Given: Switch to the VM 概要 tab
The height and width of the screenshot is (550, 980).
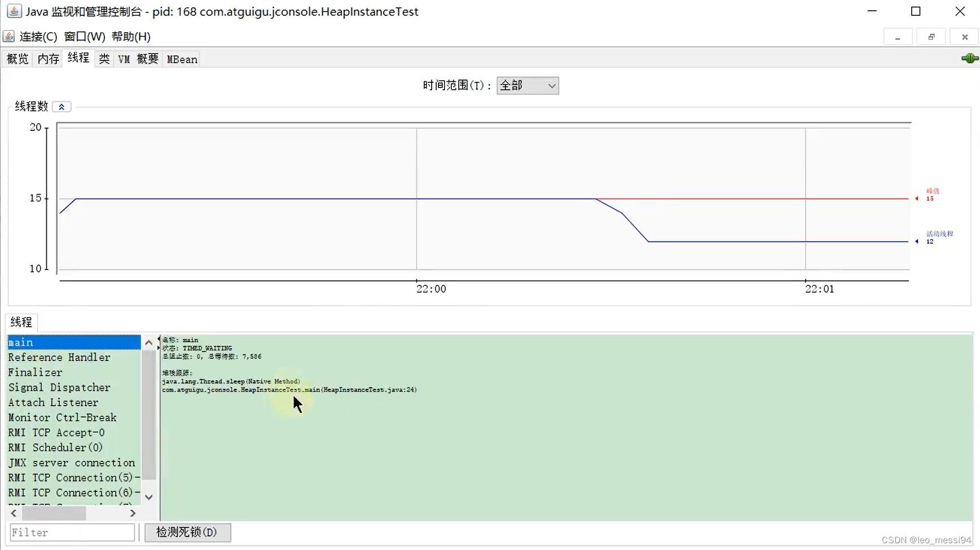Looking at the screenshot, I should coord(138,59).
